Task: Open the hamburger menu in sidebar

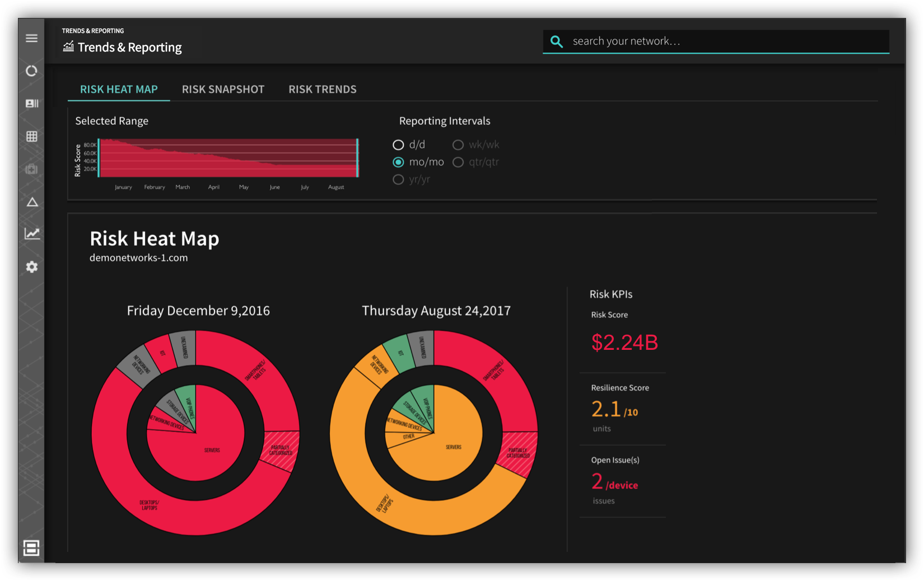Action: [31, 38]
